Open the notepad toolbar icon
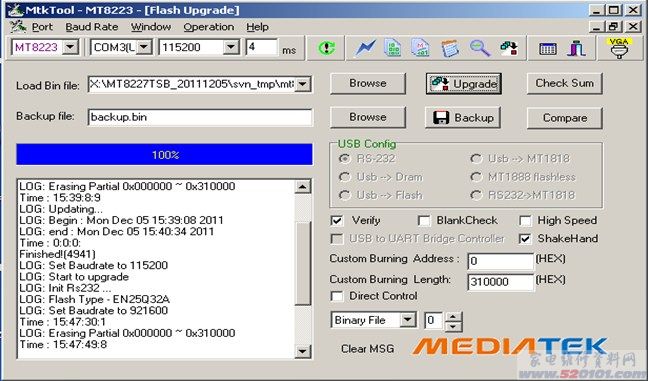 [x=450, y=48]
